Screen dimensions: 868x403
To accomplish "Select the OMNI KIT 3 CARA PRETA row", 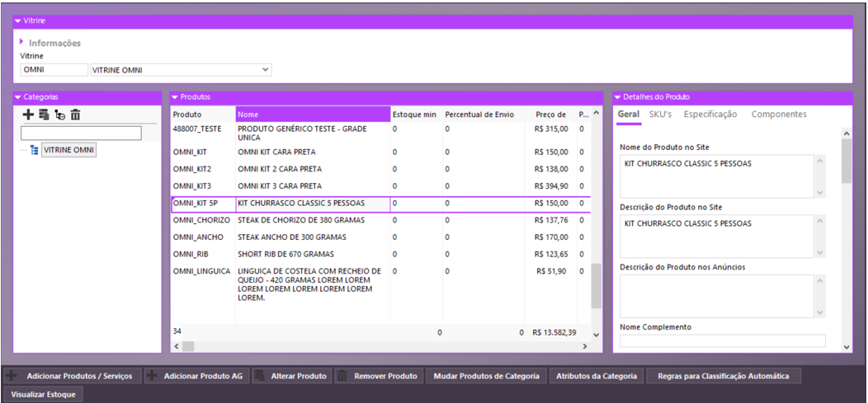I will [x=380, y=185].
